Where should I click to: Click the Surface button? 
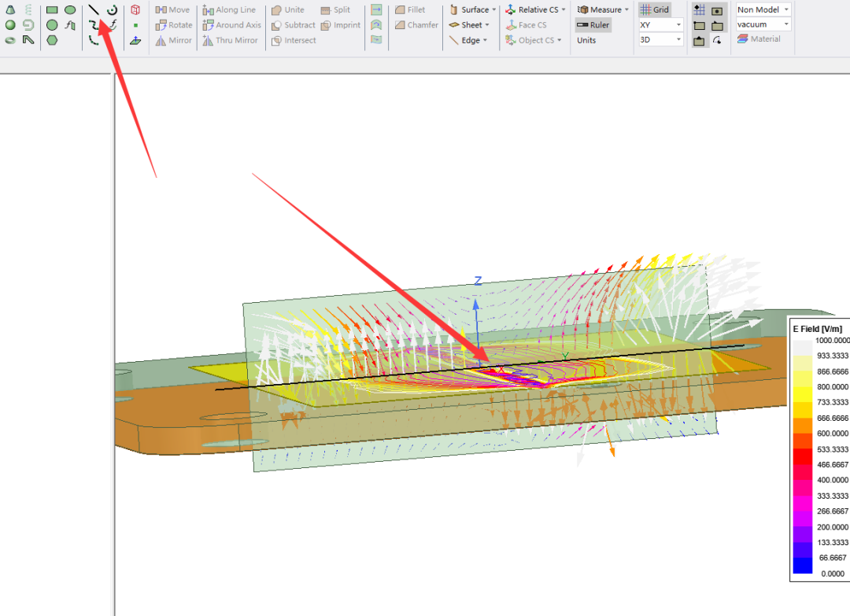click(473, 9)
